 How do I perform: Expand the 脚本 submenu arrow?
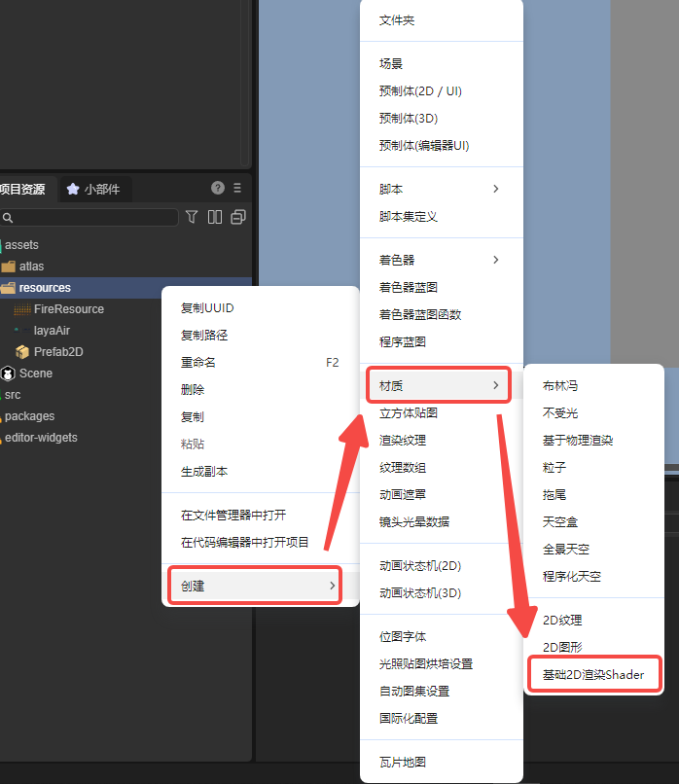[x=496, y=189]
